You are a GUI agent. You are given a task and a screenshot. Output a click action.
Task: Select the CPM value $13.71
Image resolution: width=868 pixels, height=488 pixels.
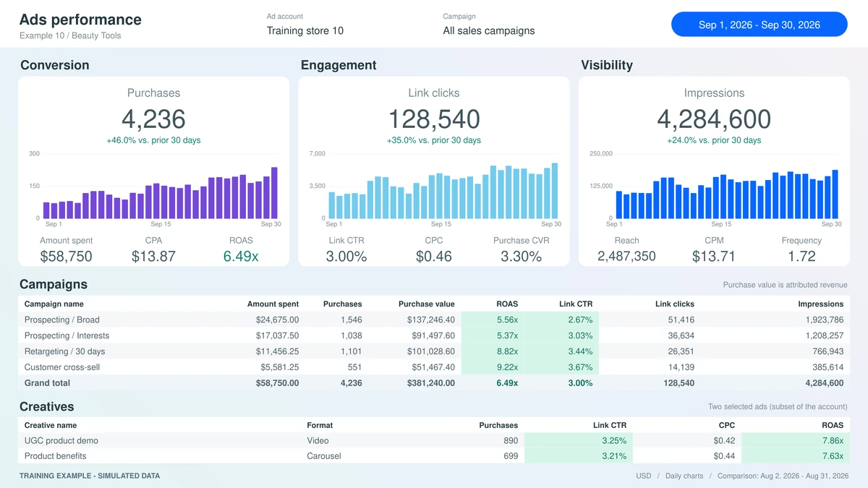pyautogui.click(x=714, y=256)
